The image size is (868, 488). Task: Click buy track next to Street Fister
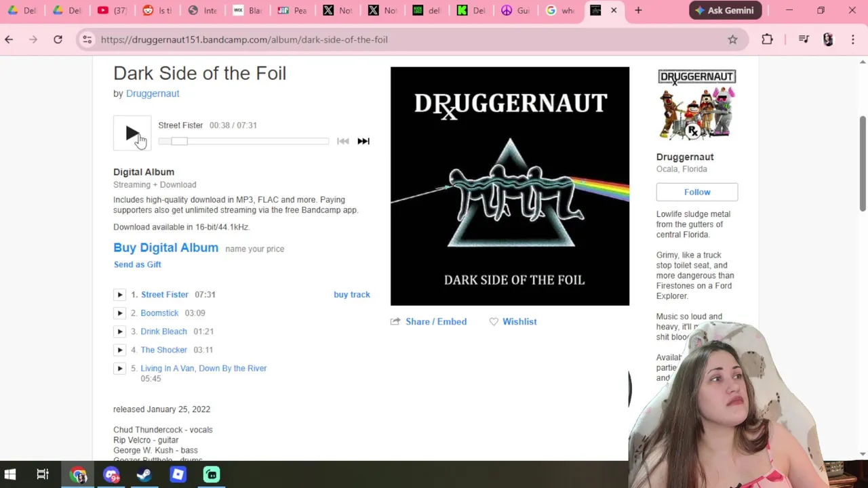click(x=352, y=295)
